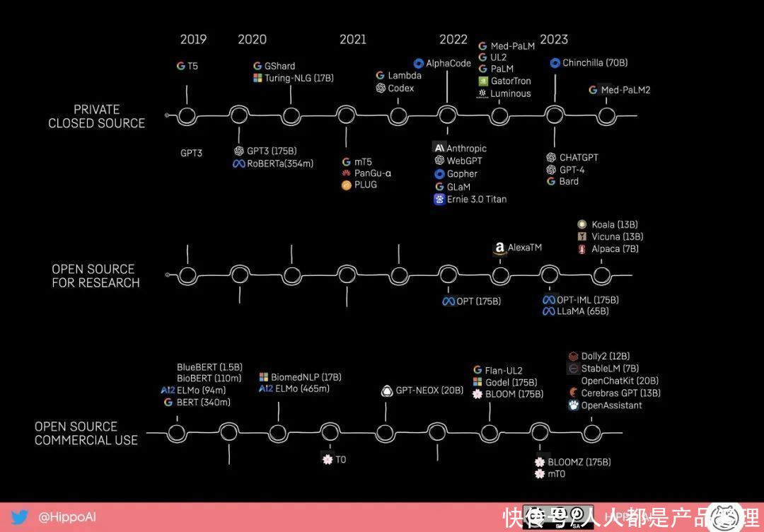Click the 2020 year label

tap(253, 40)
